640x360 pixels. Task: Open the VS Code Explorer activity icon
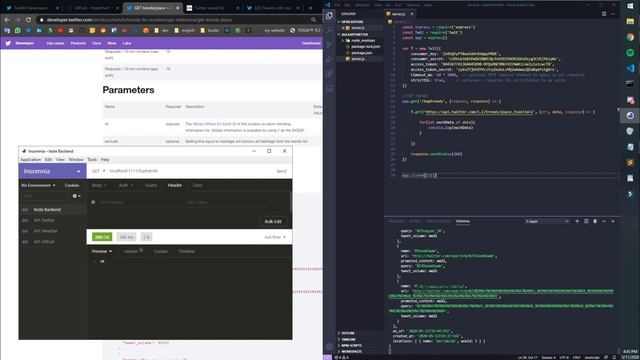(329, 15)
